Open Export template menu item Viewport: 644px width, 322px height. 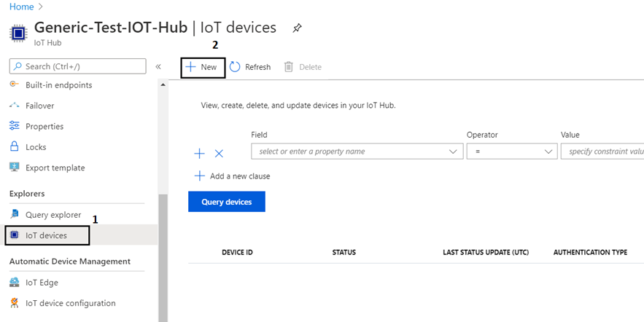55,168
